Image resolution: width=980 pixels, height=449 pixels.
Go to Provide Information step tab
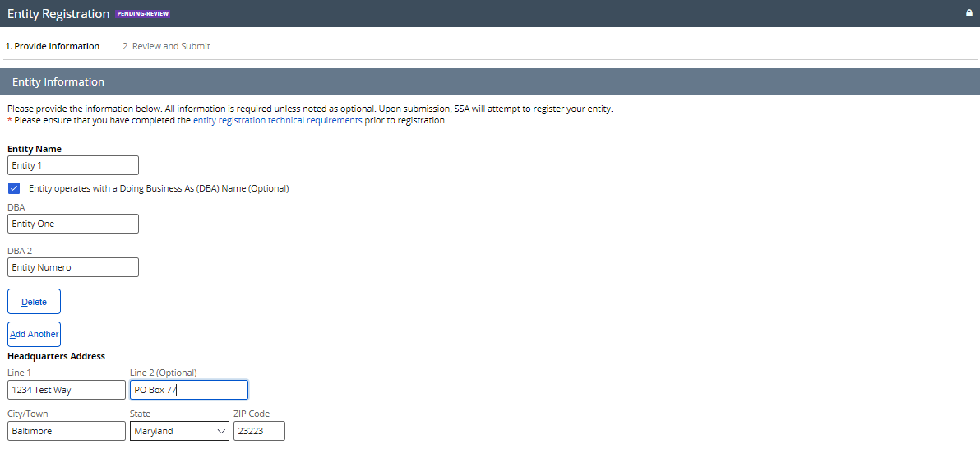click(53, 46)
